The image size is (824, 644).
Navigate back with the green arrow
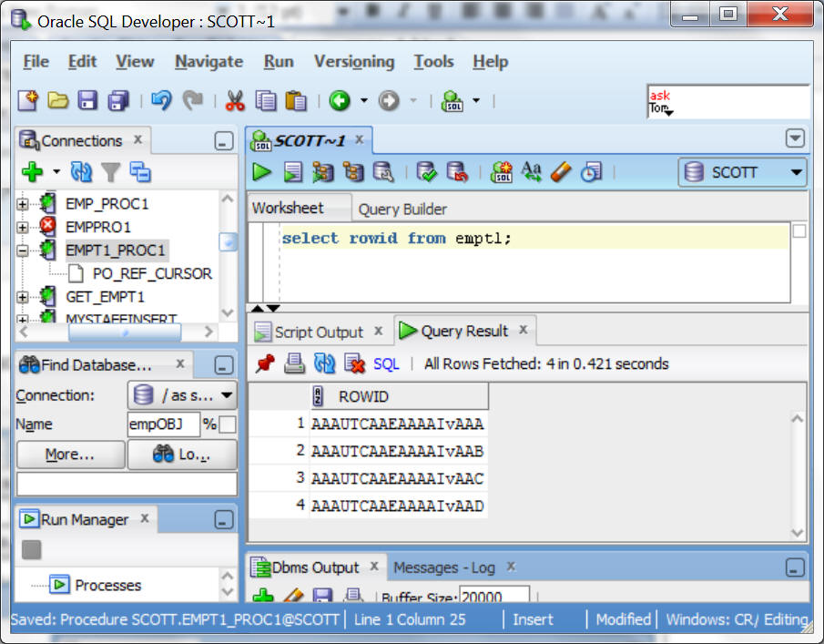[x=340, y=100]
